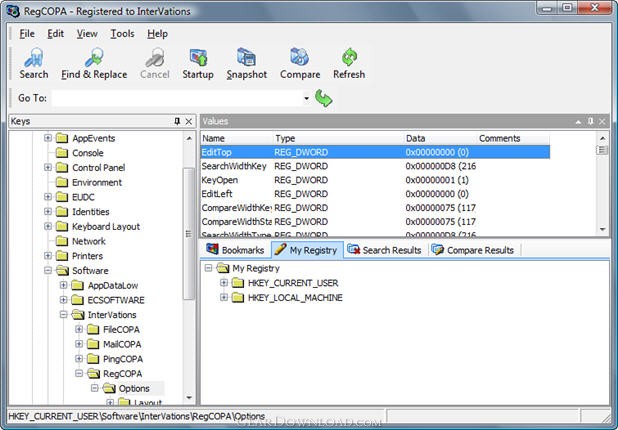Click the Startup toolbar icon
Screen dimensions: 618x430
tap(198, 63)
